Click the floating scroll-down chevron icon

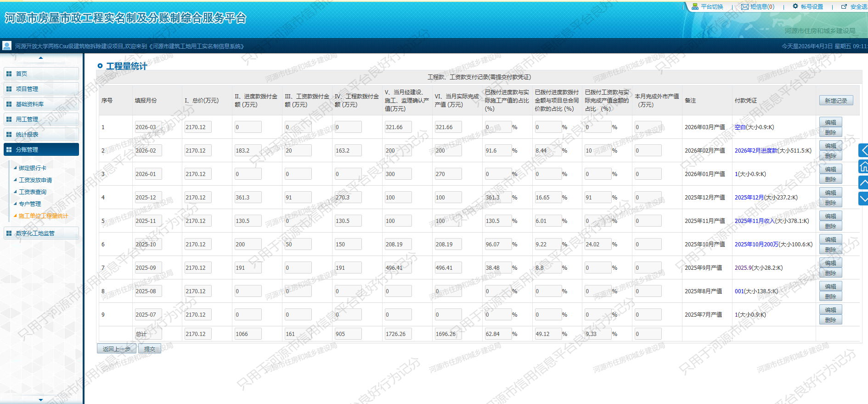tap(863, 199)
